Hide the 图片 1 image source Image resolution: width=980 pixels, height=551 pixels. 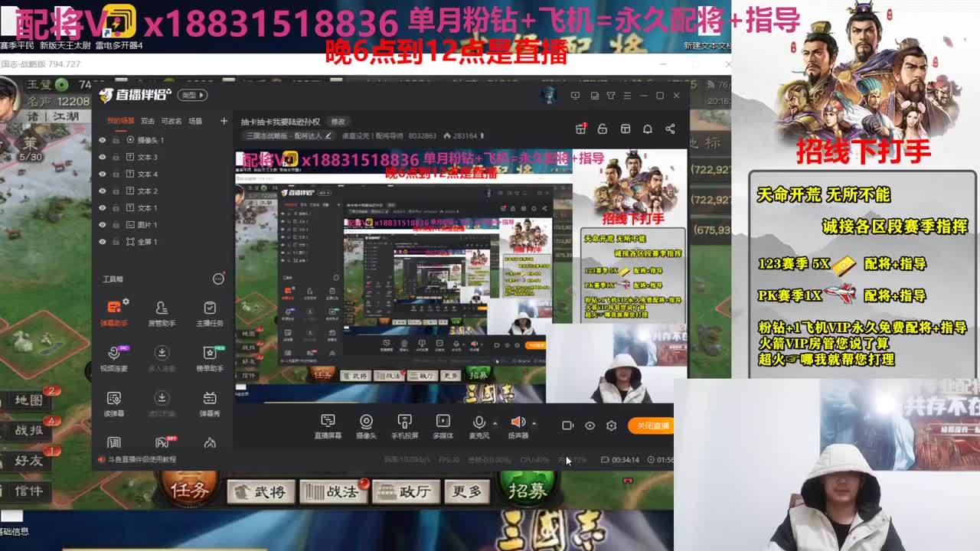tap(102, 224)
